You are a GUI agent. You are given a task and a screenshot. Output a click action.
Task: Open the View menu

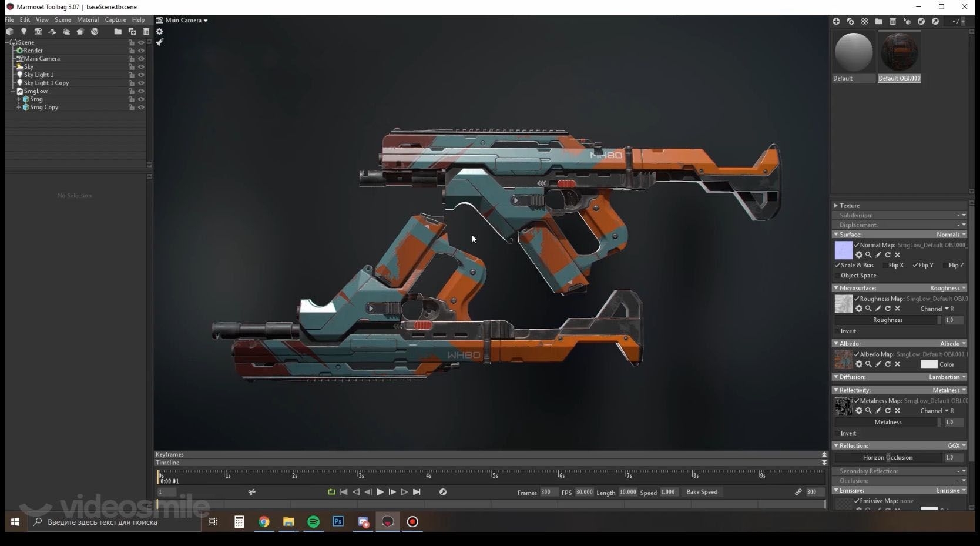[x=42, y=20]
